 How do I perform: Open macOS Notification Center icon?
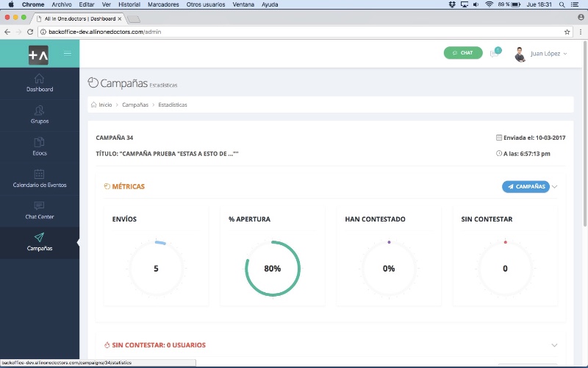(575, 4)
